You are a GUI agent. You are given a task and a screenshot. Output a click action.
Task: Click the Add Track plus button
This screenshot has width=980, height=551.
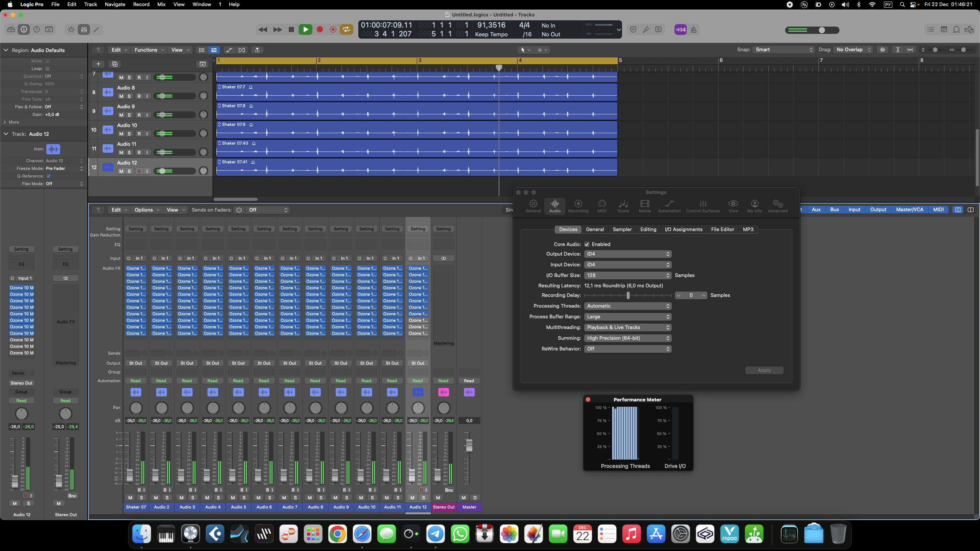click(98, 64)
